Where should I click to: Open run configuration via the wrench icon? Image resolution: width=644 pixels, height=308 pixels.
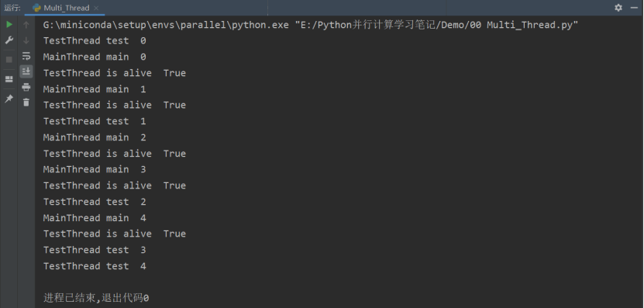tap(9, 40)
